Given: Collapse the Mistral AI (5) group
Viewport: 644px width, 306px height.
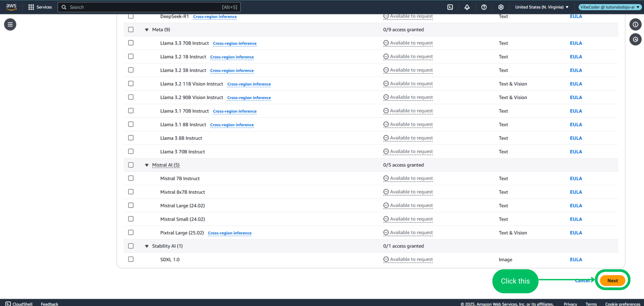Looking at the screenshot, I should (x=147, y=165).
